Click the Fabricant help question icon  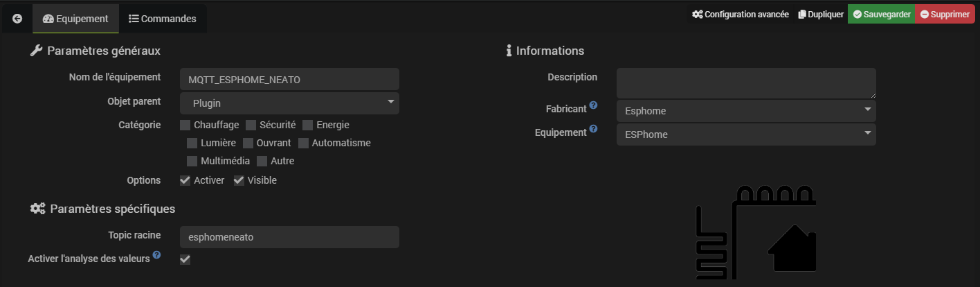point(593,107)
